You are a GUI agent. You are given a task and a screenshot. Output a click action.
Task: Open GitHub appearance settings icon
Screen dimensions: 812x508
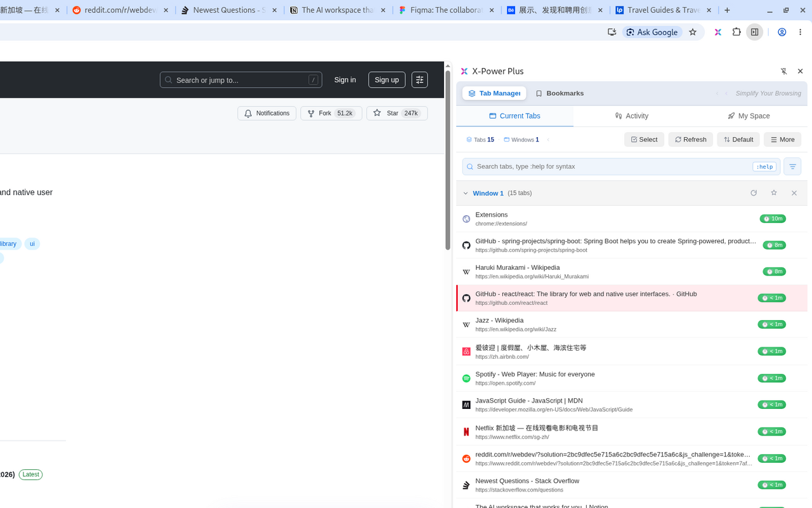point(419,80)
